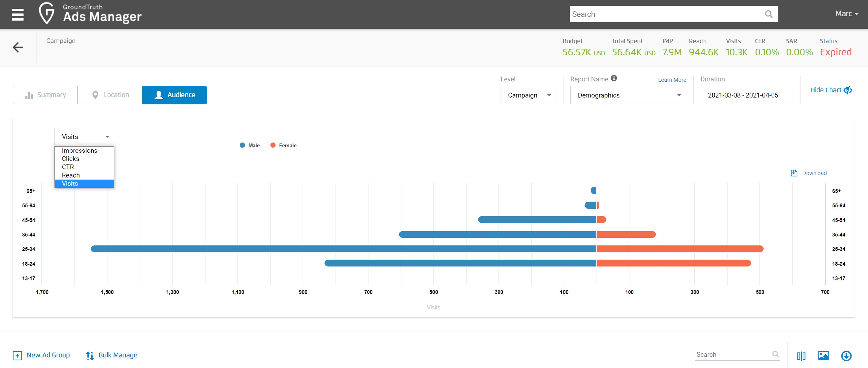Click the image preview icon at bottom

coord(823,356)
